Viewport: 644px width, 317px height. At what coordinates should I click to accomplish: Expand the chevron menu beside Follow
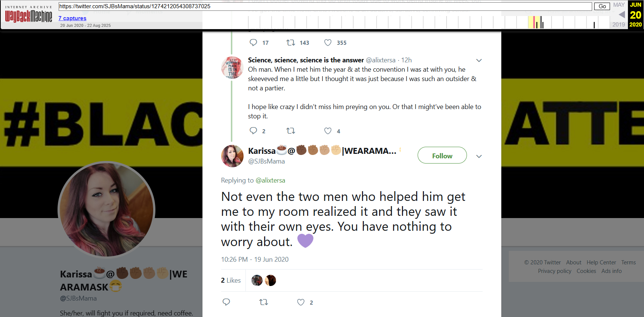(479, 156)
